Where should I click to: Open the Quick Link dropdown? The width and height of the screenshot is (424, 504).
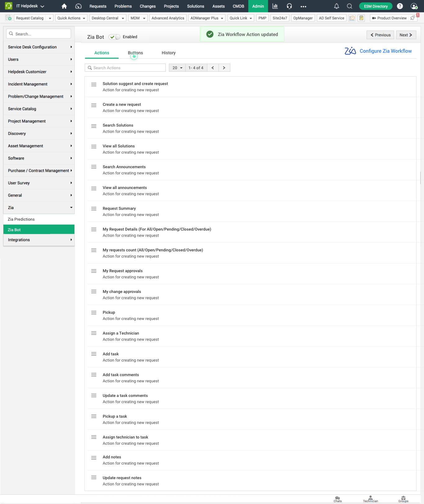pos(241,18)
